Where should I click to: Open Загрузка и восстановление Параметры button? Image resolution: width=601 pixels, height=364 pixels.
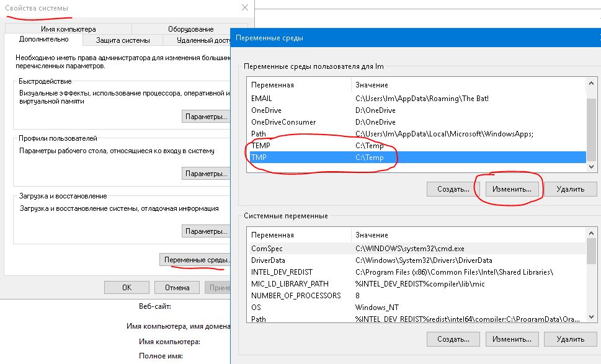coord(206,231)
